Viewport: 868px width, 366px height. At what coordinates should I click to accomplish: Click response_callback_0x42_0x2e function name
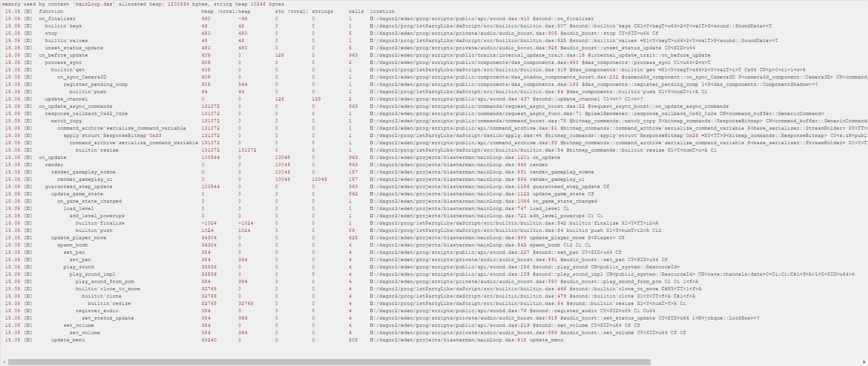pyautogui.click(x=86, y=114)
